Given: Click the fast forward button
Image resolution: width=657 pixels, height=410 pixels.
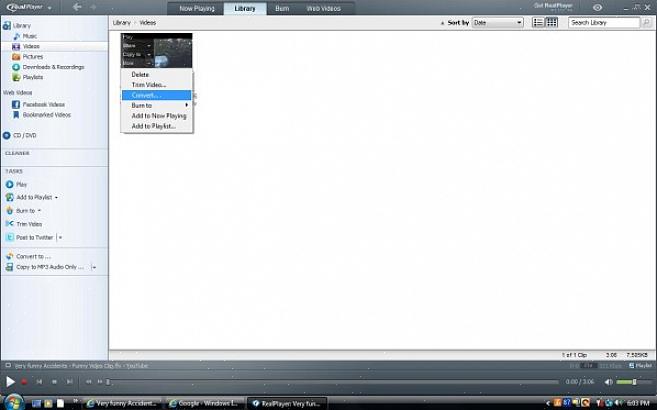Looking at the screenshot, I should tap(100, 382).
